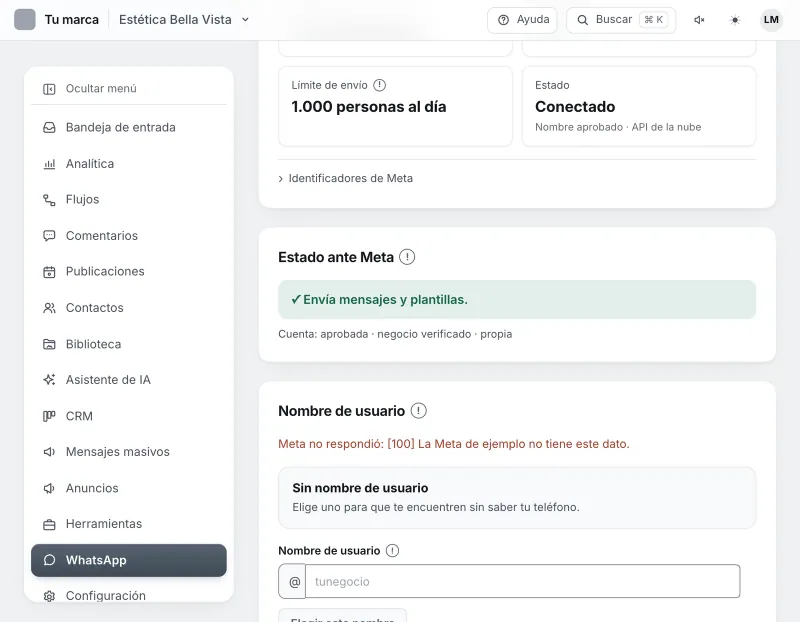
Task: Click the @ prefix of username field
Action: (x=292, y=581)
